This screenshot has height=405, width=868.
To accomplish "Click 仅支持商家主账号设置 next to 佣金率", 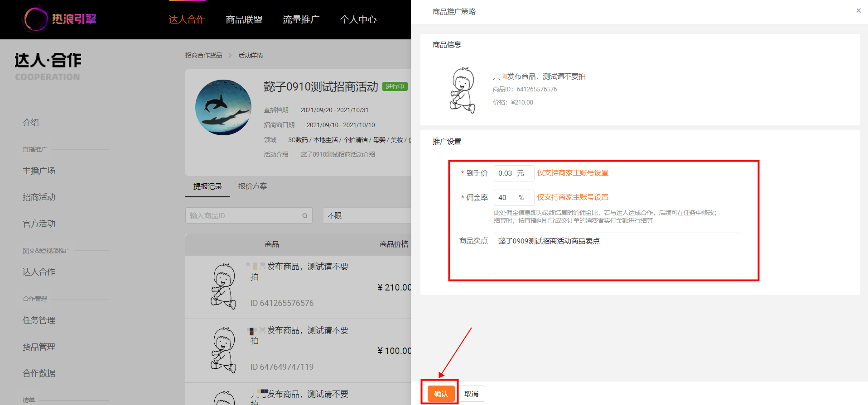I will click(573, 197).
